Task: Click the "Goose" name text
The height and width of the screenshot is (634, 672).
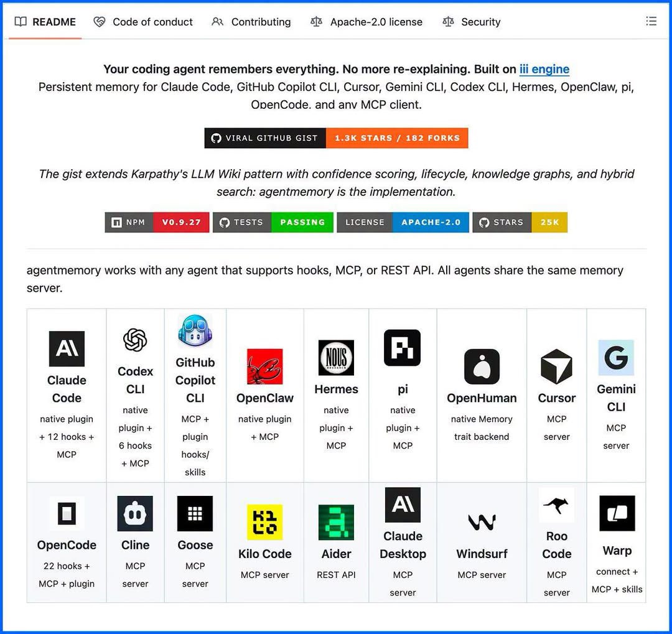Action: point(195,545)
